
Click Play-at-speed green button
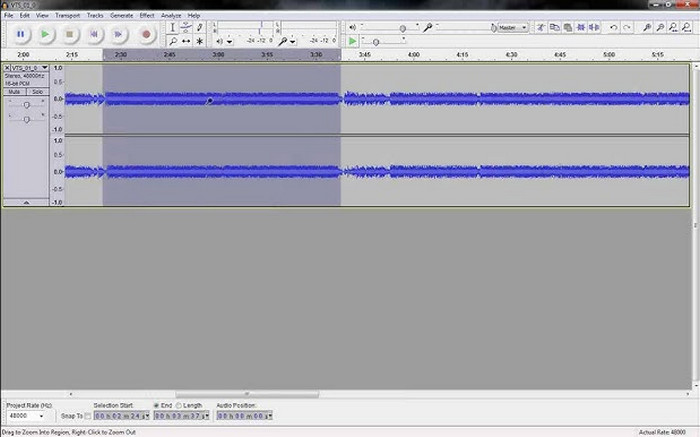pyautogui.click(x=352, y=42)
